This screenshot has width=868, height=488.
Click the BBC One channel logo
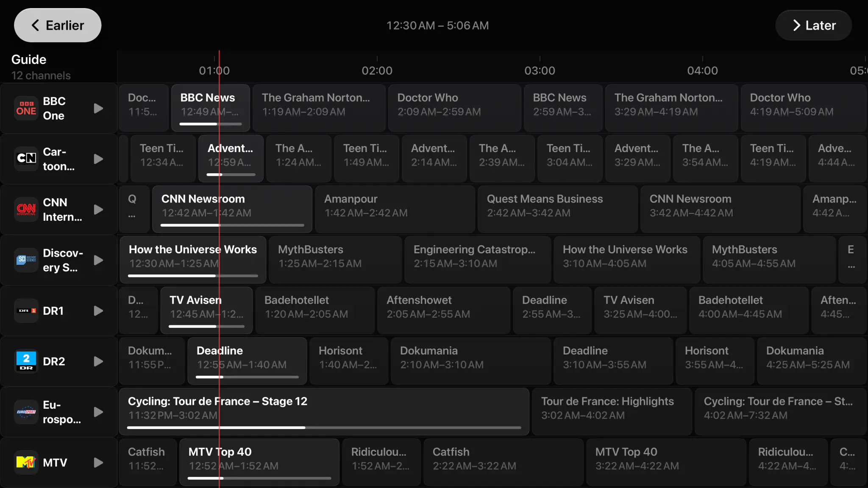[26, 108]
